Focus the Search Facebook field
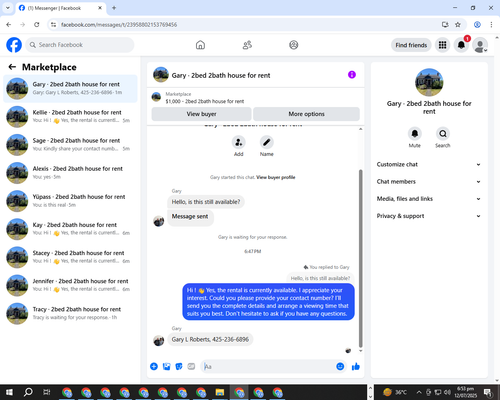Viewport: 500px width, 400px height. coord(80,45)
